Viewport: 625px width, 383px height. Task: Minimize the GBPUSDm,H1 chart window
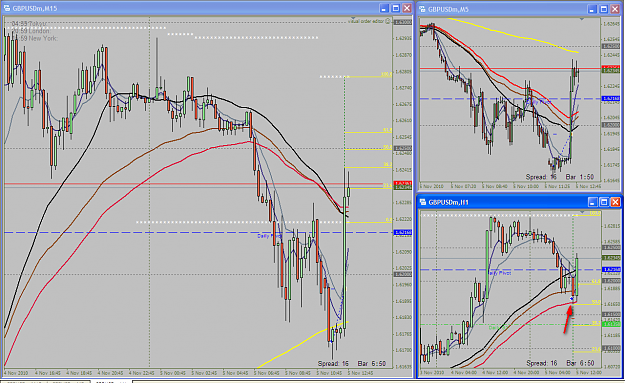(592, 202)
